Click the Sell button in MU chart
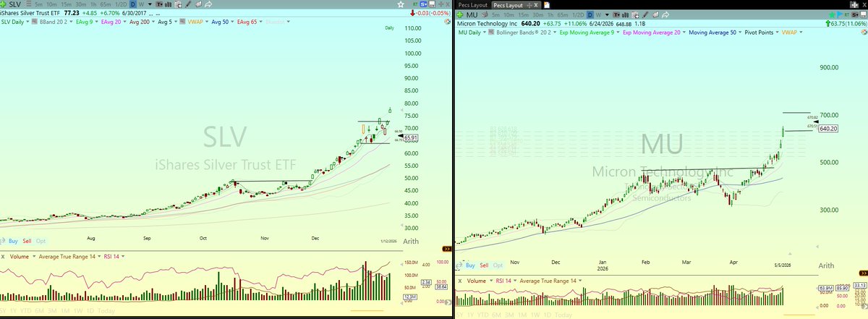868x319 pixels. point(484,265)
